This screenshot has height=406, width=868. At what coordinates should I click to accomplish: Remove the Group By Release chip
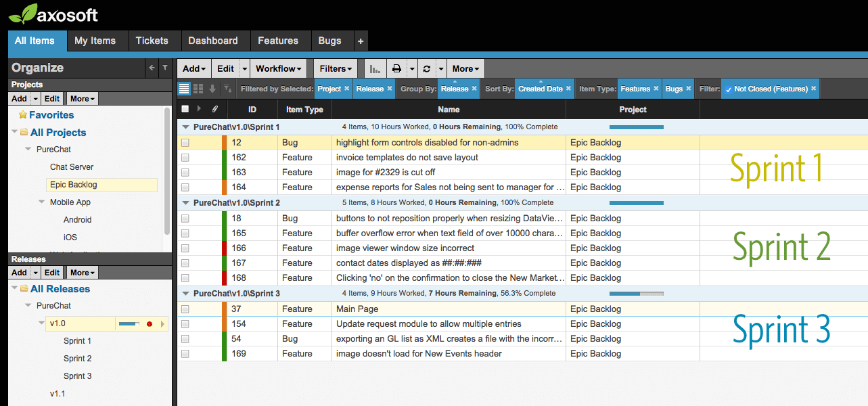click(474, 89)
